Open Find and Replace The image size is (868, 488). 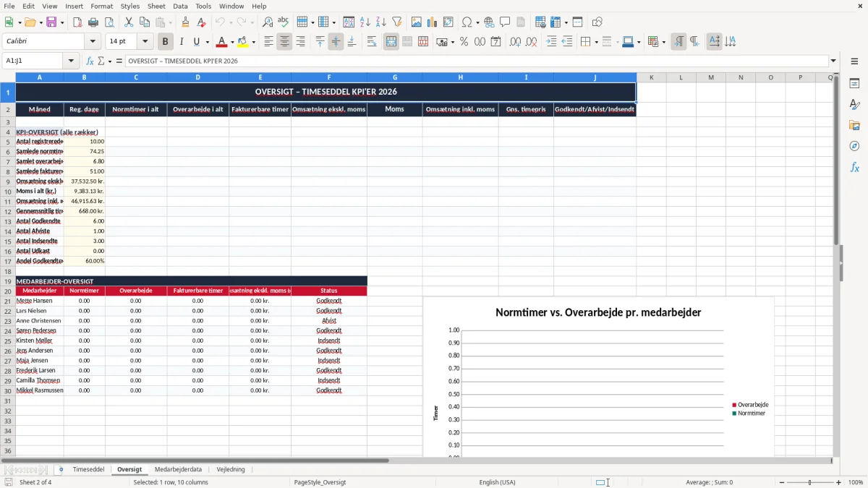(268, 22)
